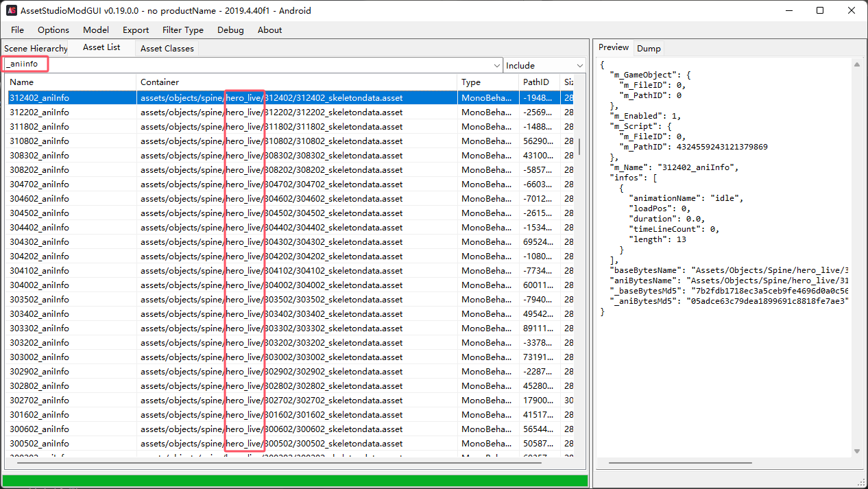
Task: Switch to the Asset List tab
Action: click(x=101, y=47)
